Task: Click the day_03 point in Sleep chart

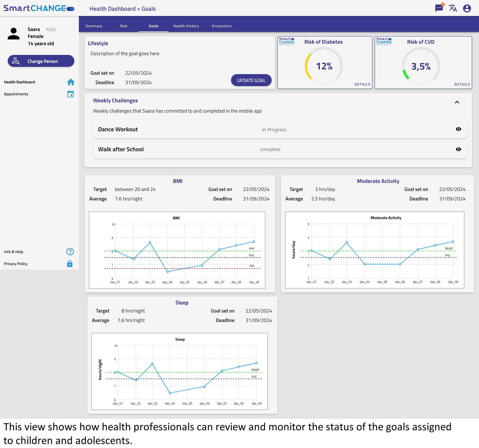Action: click(152, 364)
